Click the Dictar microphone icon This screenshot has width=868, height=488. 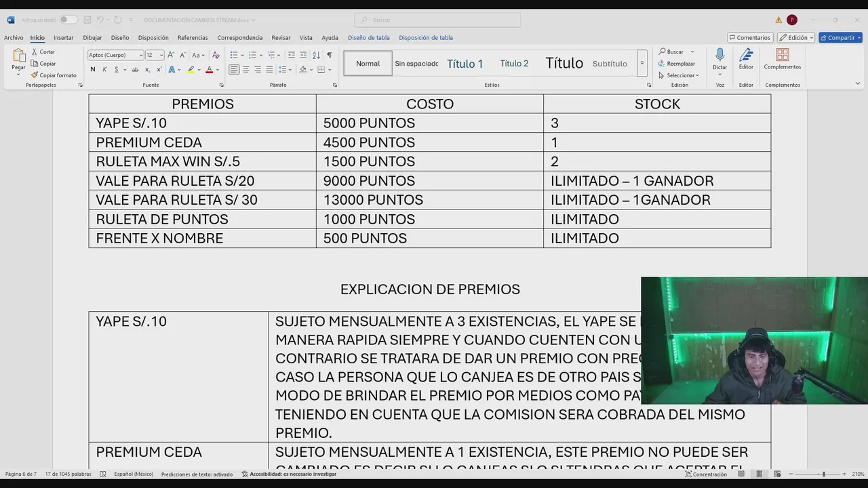(719, 55)
